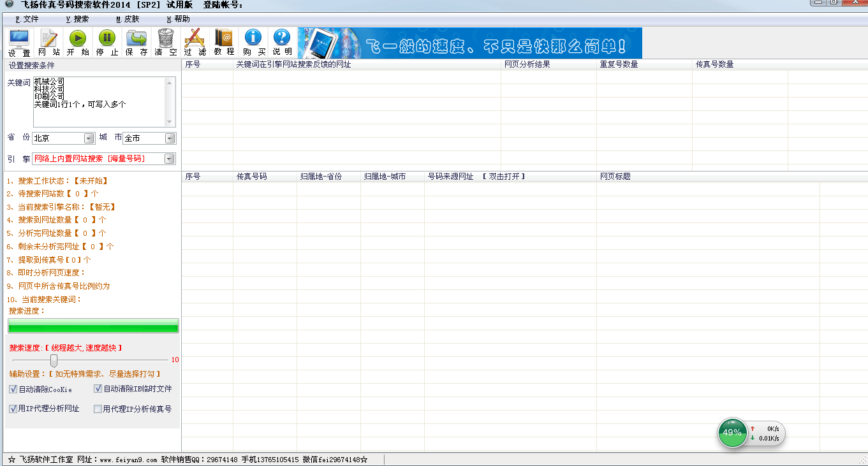Click the keyword box scroll-up arrow

pyautogui.click(x=170, y=82)
